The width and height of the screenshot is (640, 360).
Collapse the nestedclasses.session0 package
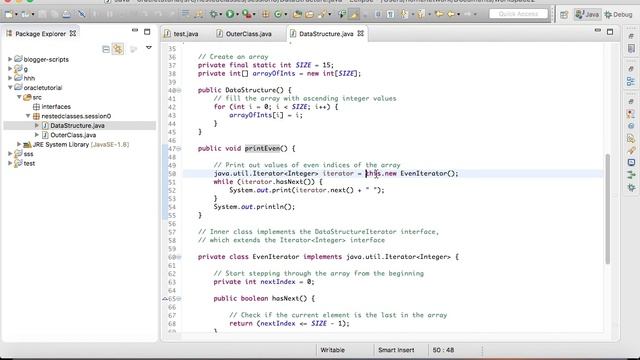[28, 116]
